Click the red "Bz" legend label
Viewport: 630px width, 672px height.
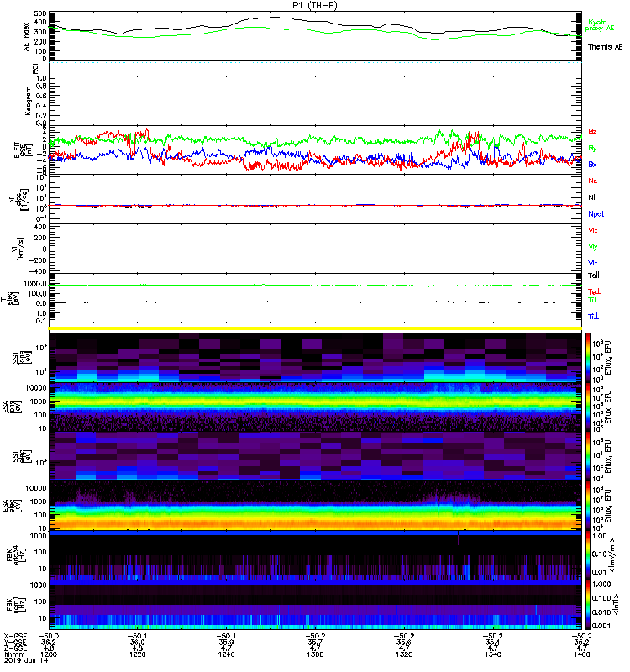point(592,132)
